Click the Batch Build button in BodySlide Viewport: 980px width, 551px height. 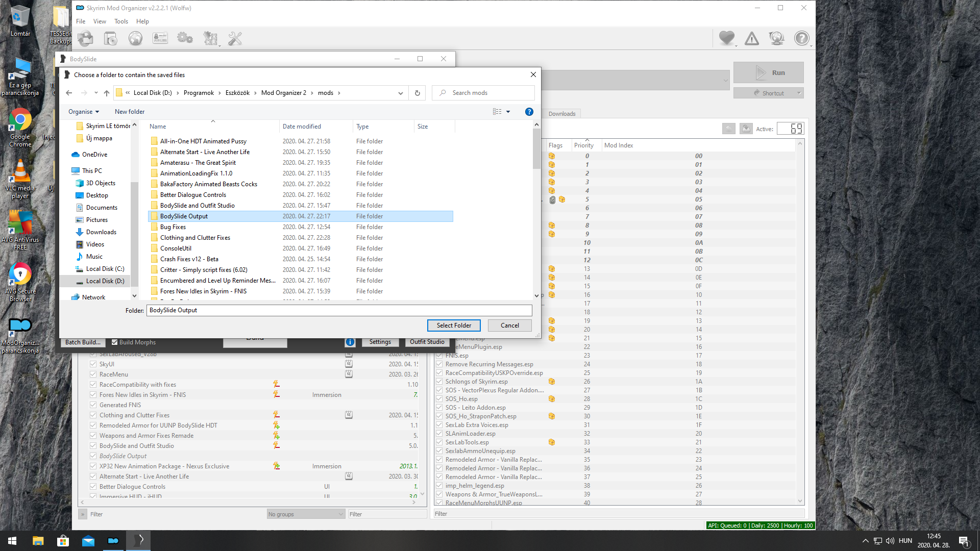pyautogui.click(x=83, y=342)
